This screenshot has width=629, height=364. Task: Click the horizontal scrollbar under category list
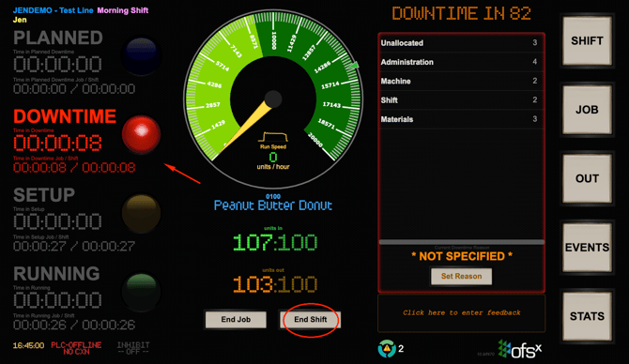pos(461,242)
